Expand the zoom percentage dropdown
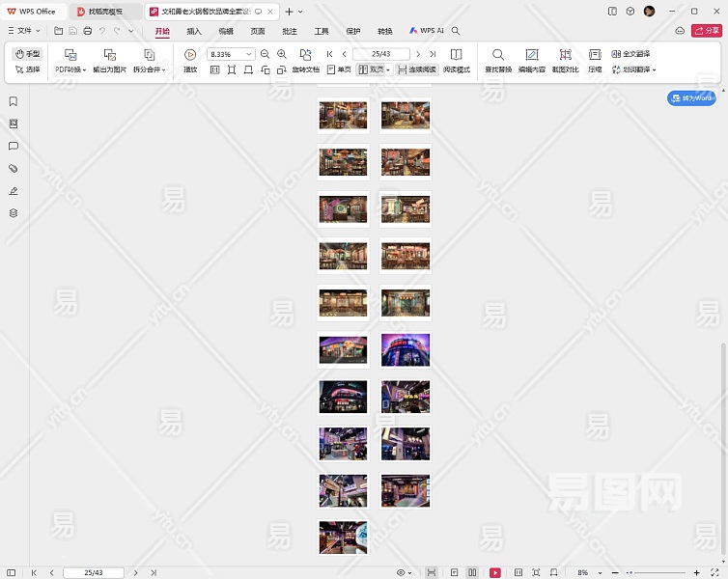The width and height of the screenshot is (728, 579). point(250,55)
